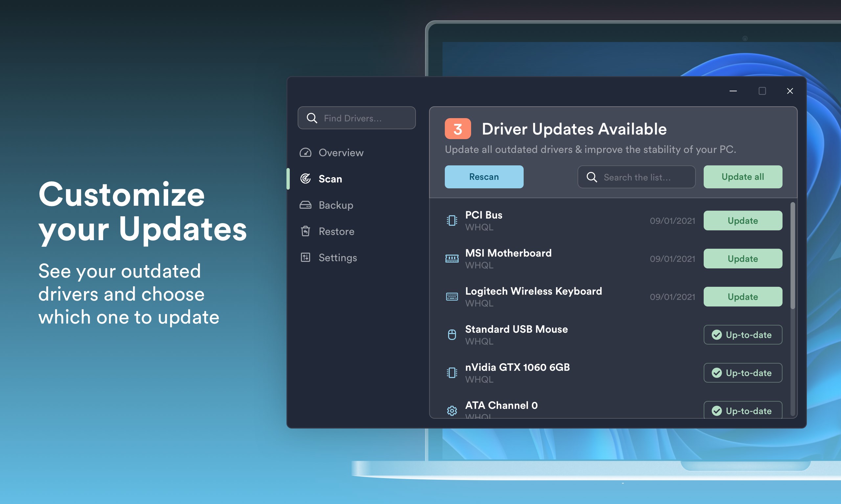Viewport: 841px width, 504px height.
Task: Toggle Update for MSI Motherboard driver
Action: (743, 258)
